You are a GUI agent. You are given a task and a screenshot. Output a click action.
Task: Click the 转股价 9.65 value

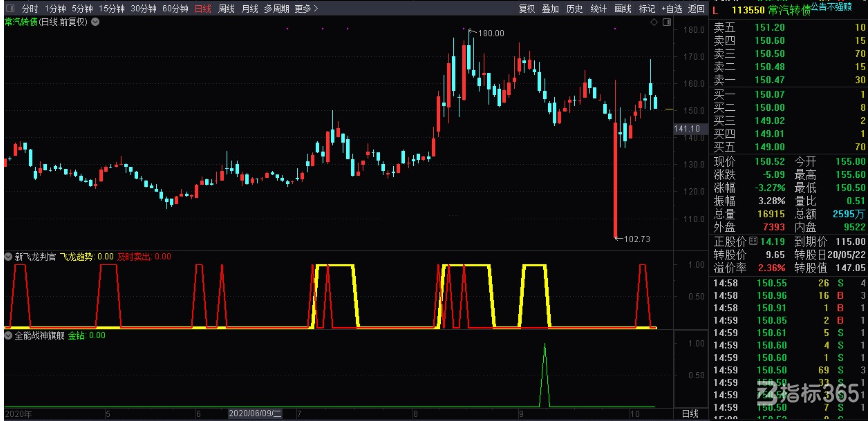point(774,255)
